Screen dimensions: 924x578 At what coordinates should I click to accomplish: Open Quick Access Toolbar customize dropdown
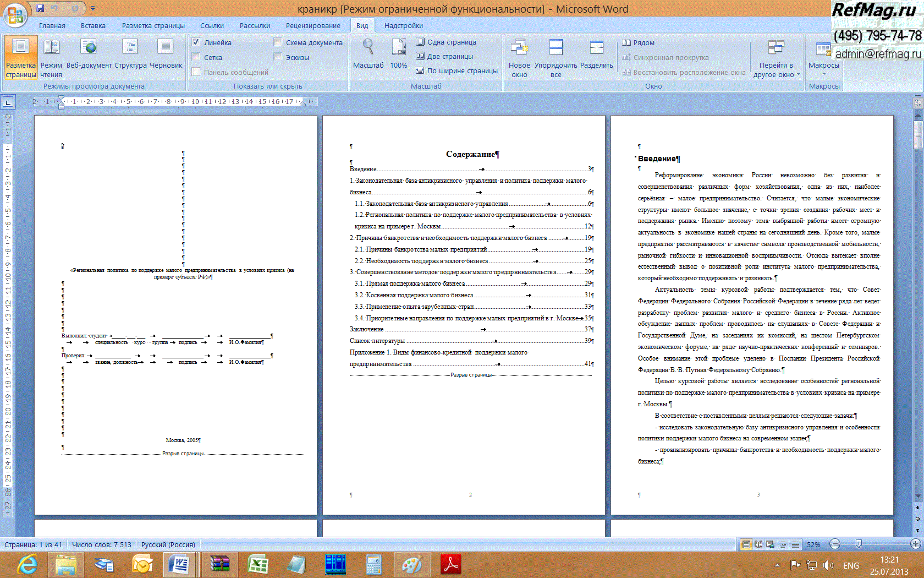93,9
